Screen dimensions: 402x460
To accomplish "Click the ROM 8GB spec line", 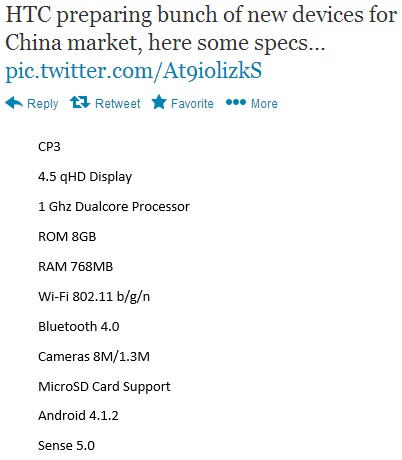I will (x=67, y=237).
